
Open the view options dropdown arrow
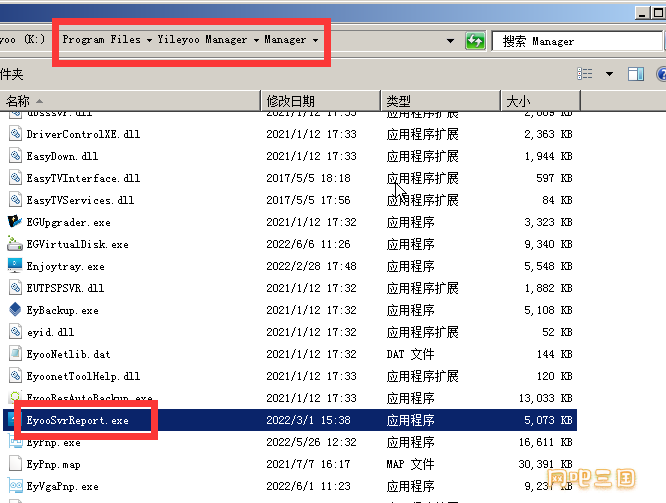(610, 74)
